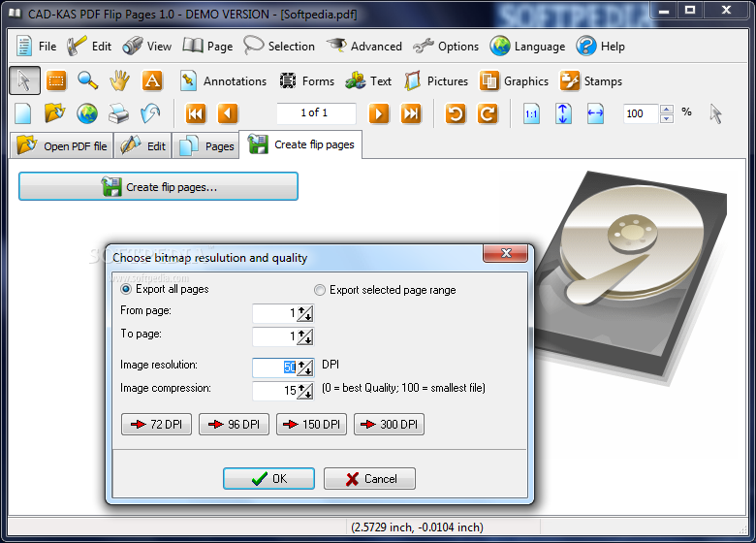The image size is (756, 543).
Task: Rotate page clockwise
Action: [488, 113]
